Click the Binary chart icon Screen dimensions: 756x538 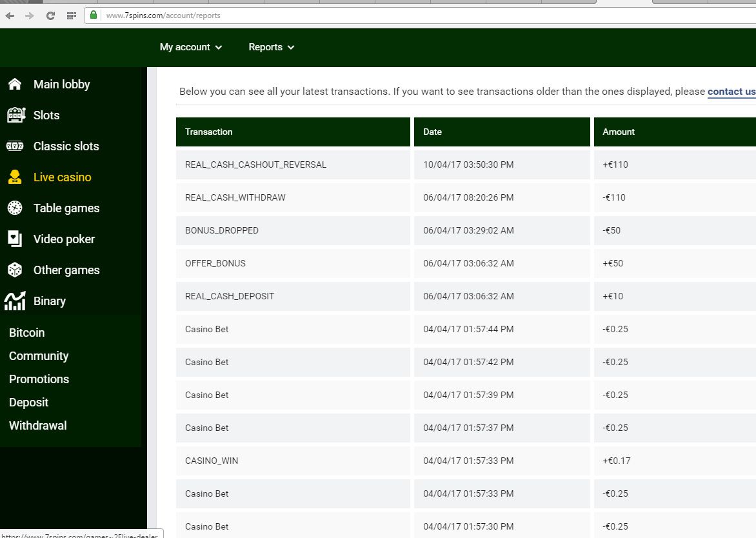click(x=15, y=301)
